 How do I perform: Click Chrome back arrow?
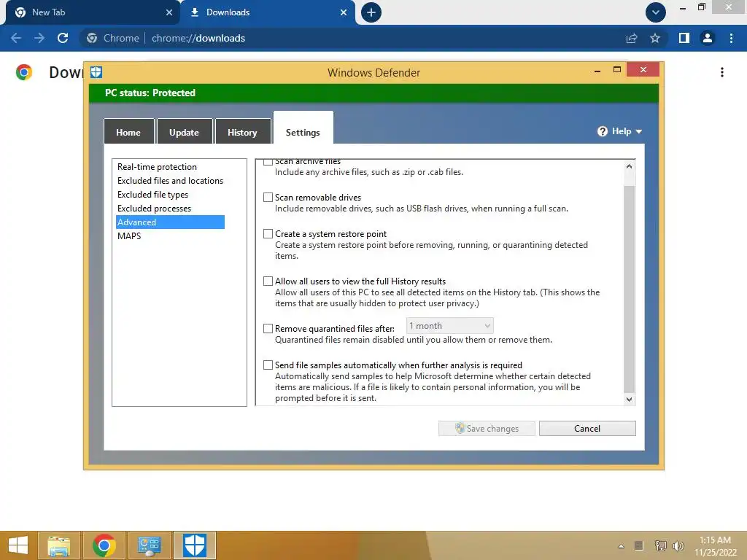tap(16, 38)
